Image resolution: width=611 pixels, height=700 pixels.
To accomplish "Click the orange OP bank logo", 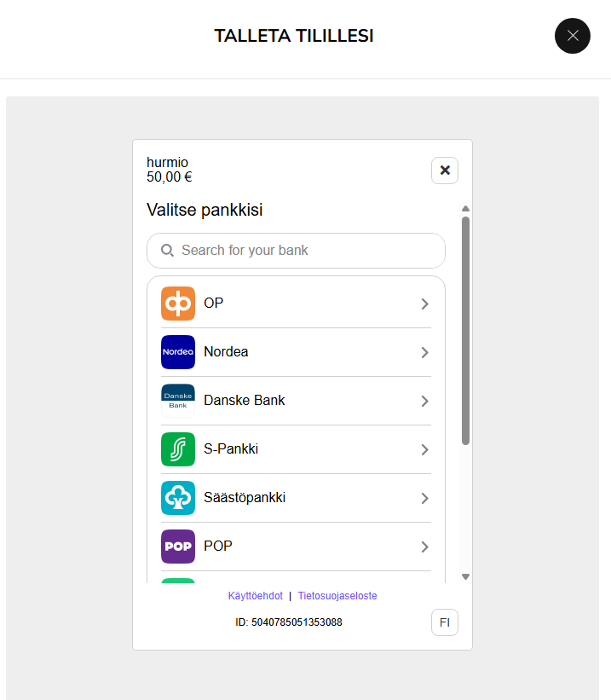I will tap(178, 304).
